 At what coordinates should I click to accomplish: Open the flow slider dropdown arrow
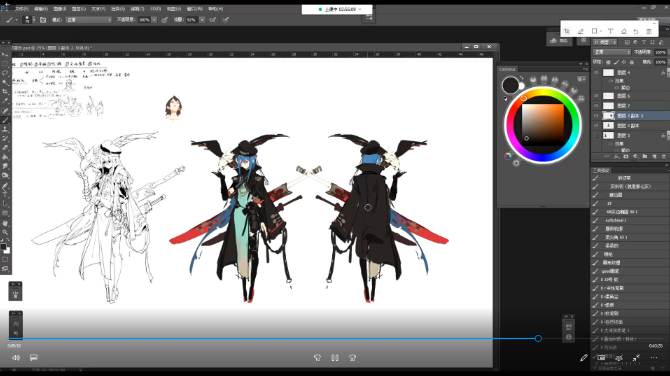pyautogui.click(x=202, y=20)
